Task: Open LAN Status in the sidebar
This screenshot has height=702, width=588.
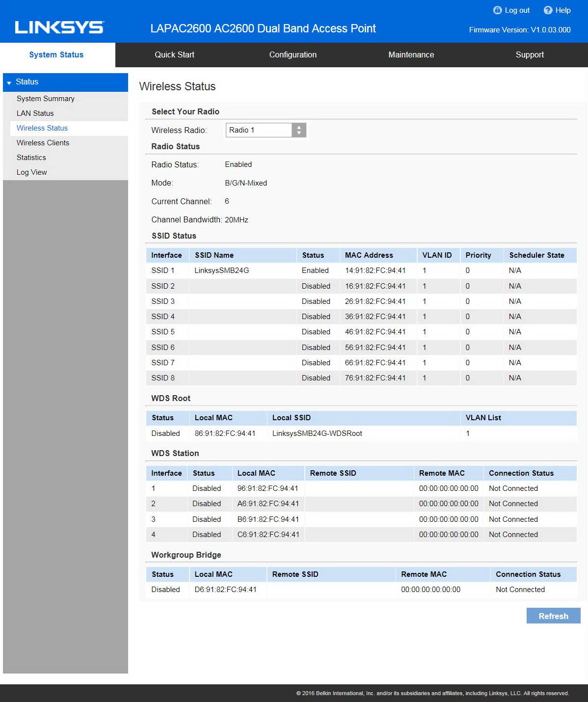Action: coord(35,113)
